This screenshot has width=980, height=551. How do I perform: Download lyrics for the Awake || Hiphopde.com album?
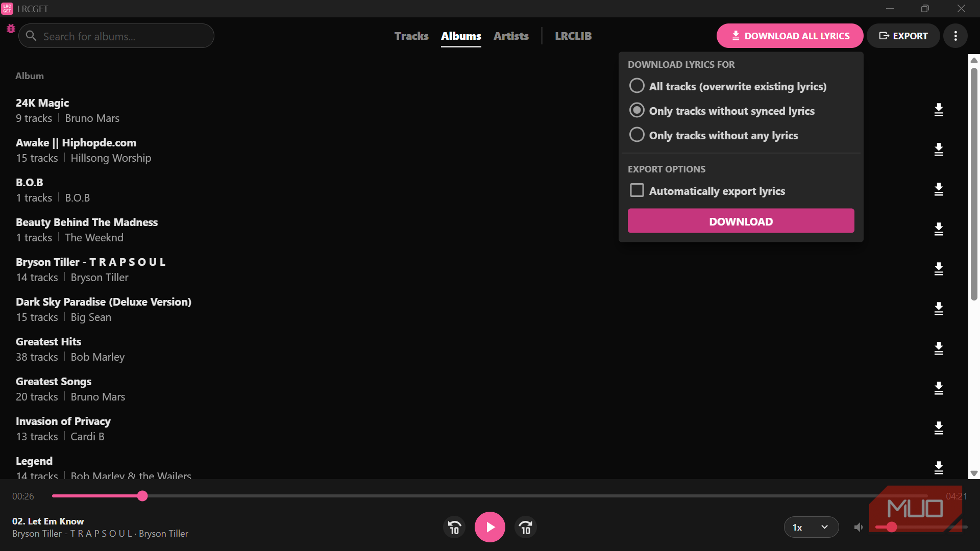coord(939,149)
